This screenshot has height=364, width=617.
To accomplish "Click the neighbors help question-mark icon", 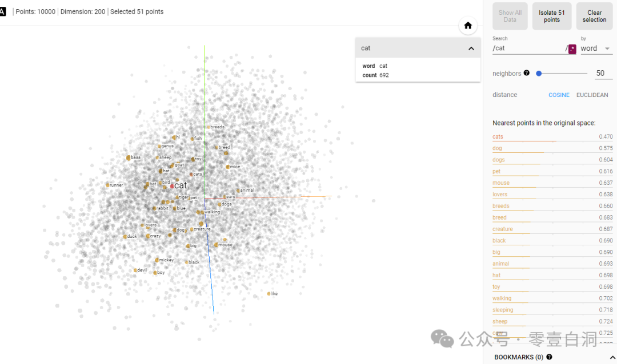I will (526, 73).
